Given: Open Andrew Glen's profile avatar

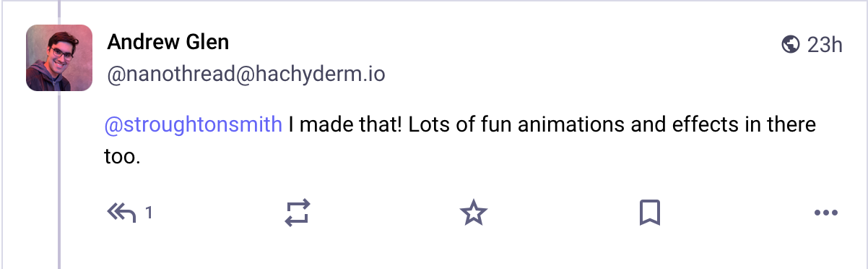Looking at the screenshot, I should [x=59, y=58].
